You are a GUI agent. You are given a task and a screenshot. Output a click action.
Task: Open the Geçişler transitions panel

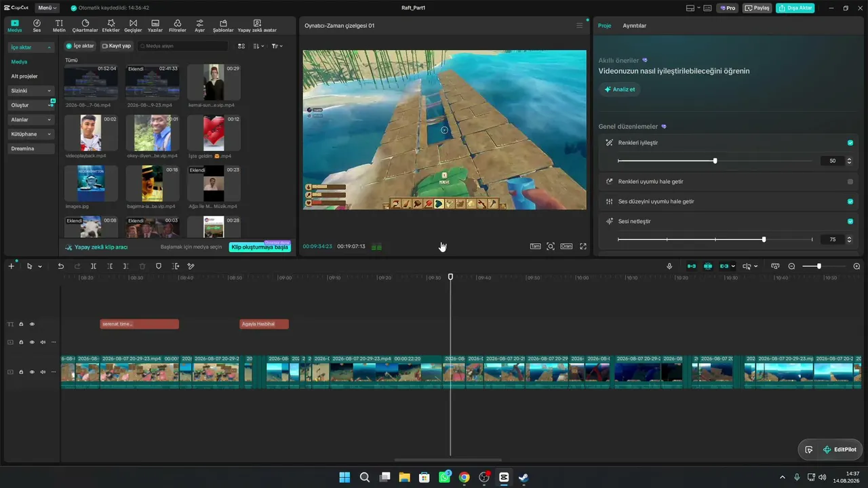point(133,26)
